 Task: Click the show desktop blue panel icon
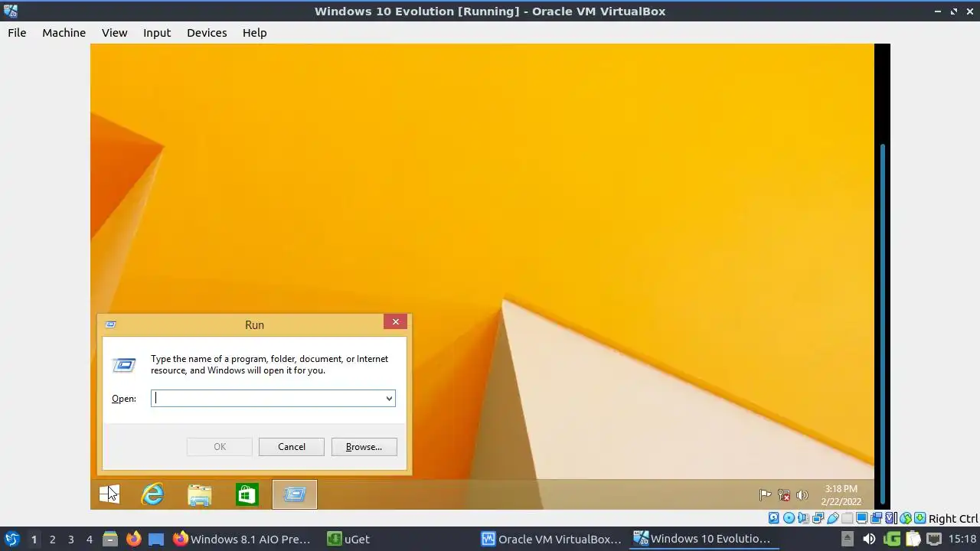click(x=156, y=539)
